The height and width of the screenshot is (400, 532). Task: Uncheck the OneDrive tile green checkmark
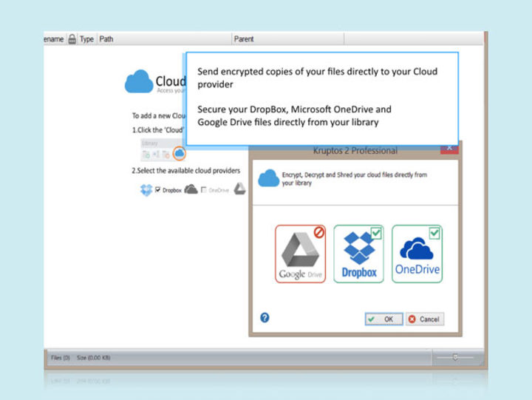[434, 232]
